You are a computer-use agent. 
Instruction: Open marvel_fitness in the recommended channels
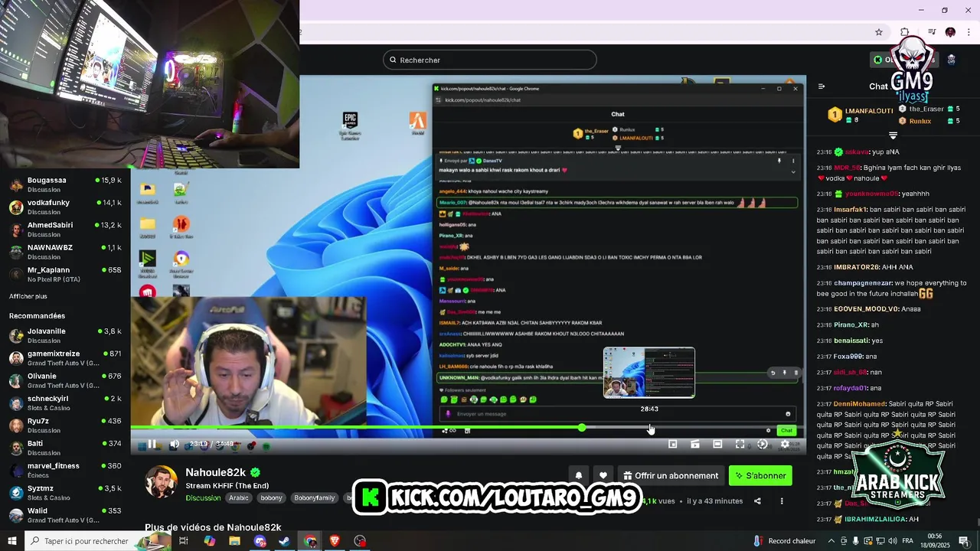[65, 470]
